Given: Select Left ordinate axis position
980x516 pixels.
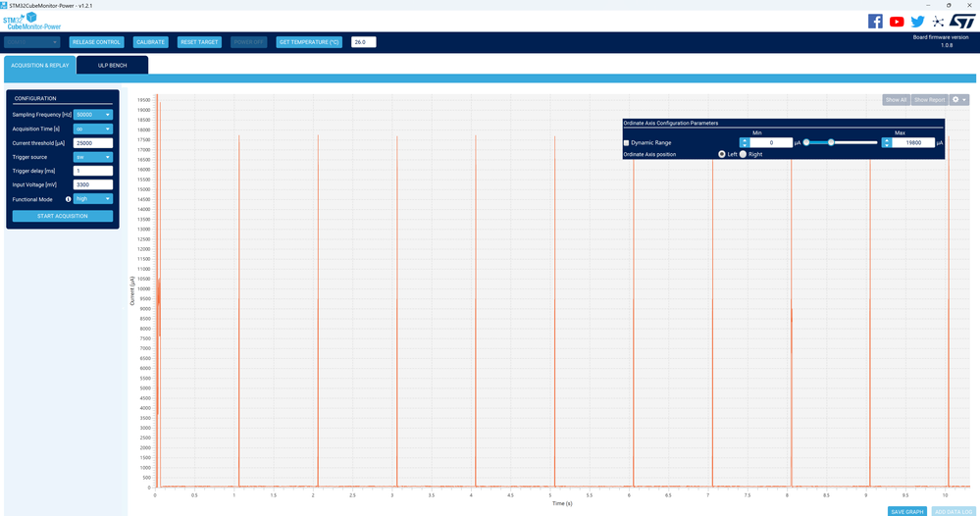Looking at the screenshot, I should coord(722,154).
